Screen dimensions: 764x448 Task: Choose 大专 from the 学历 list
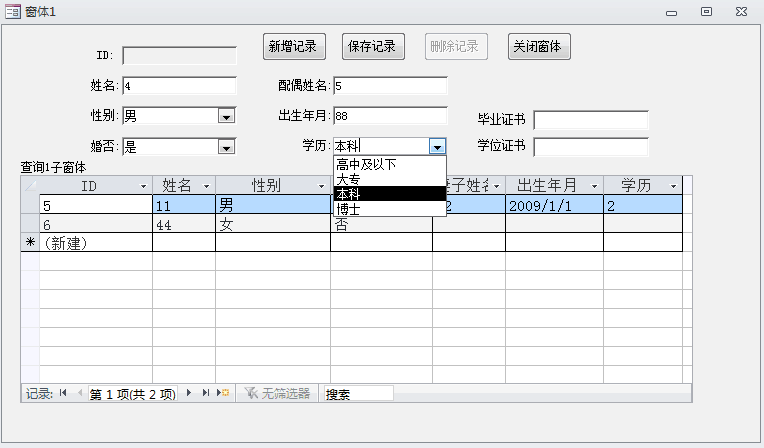[390, 179]
